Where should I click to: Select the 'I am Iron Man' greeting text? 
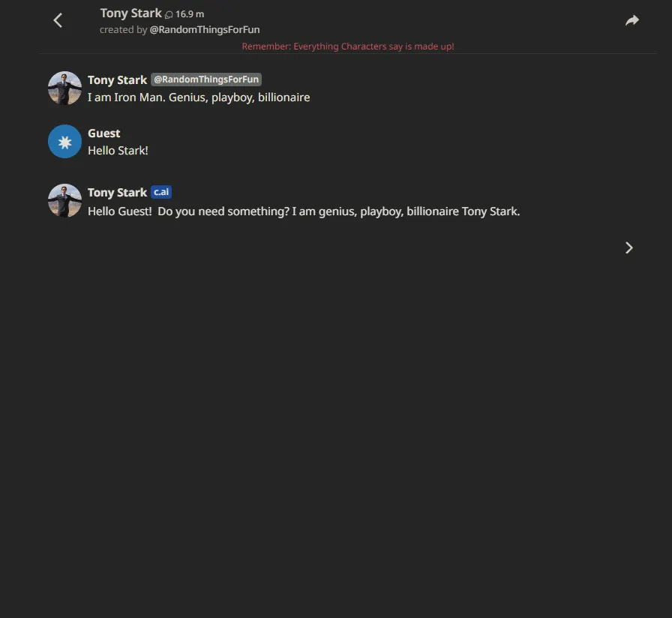199,97
